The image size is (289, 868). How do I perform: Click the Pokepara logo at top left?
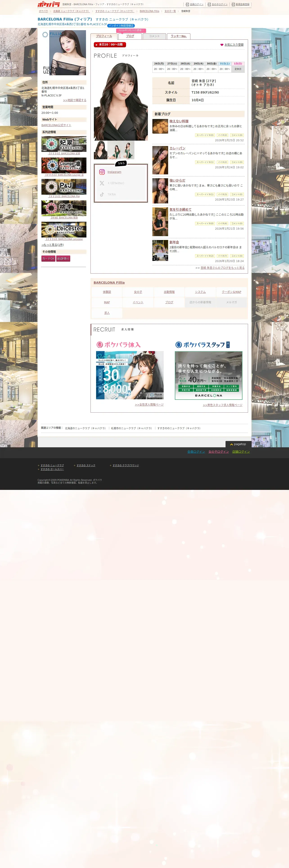point(48,4)
